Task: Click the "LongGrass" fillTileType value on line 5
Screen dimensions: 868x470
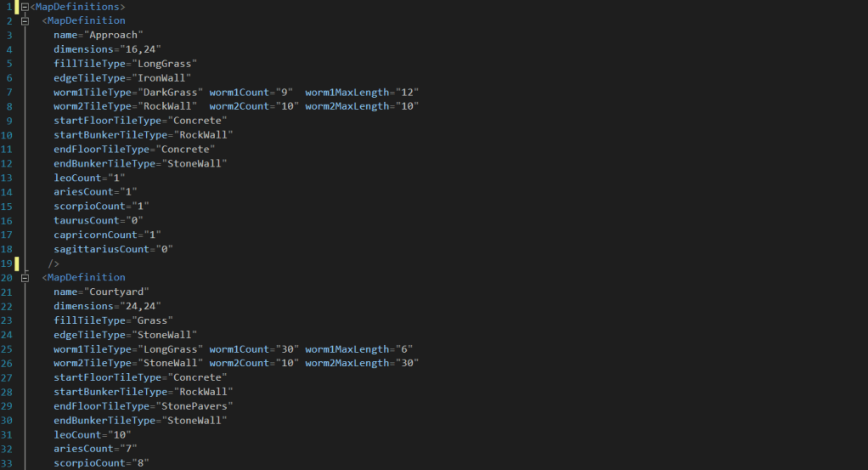Action: coord(166,64)
